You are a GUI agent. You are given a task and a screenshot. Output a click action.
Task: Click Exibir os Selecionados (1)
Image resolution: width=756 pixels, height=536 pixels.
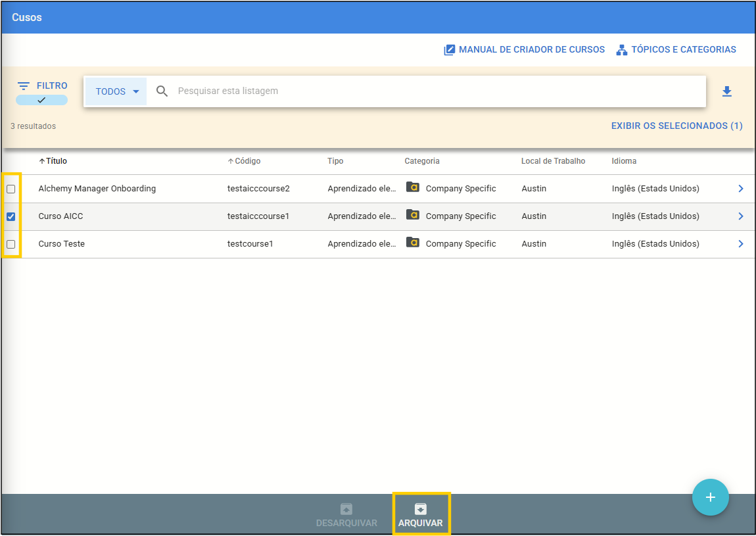pyautogui.click(x=676, y=126)
